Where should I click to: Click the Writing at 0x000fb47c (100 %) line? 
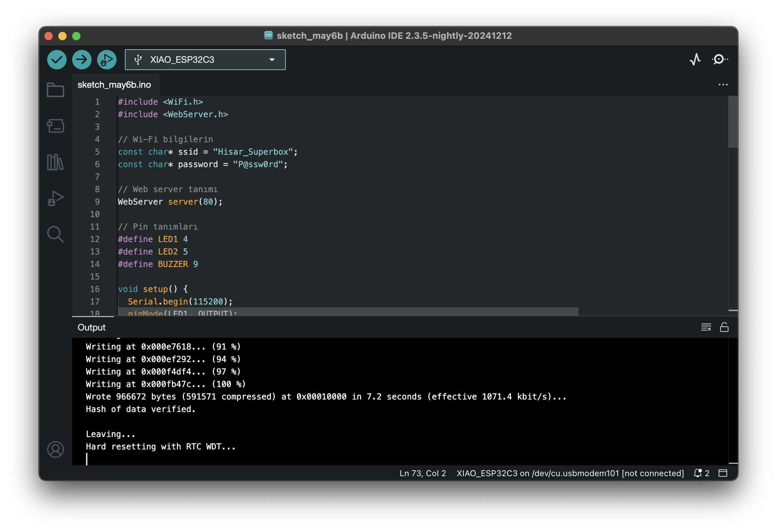(x=165, y=384)
